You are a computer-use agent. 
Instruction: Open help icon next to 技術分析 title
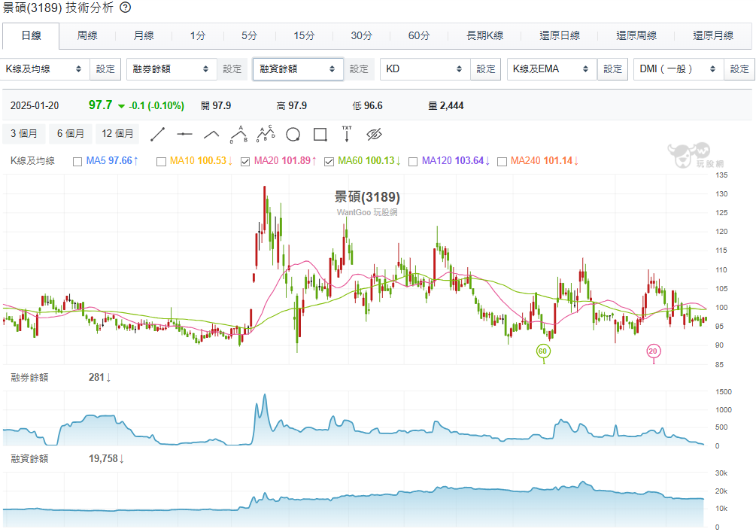126,8
